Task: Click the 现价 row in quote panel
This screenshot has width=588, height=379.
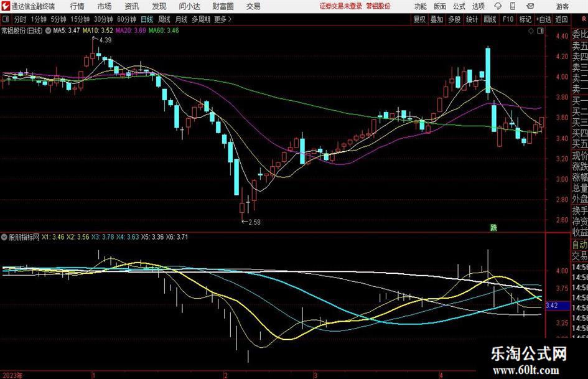Action: 580,156
